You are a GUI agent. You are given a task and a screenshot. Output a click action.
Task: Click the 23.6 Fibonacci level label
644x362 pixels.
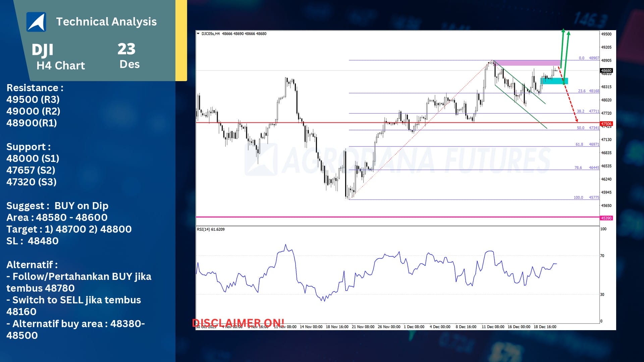tap(582, 91)
